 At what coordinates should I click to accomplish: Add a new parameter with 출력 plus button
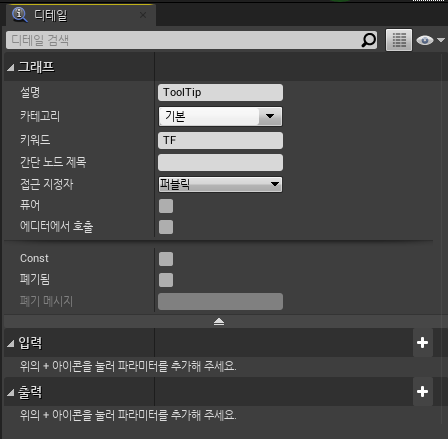[x=422, y=392]
